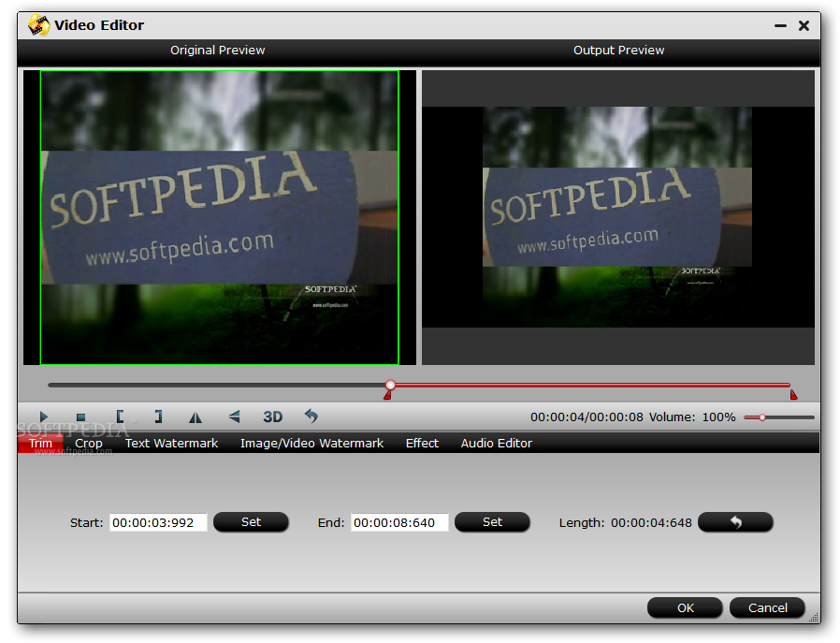The height and width of the screenshot is (643, 840).
Task: Open the Image/Video Watermark tab
Action: 311,443
